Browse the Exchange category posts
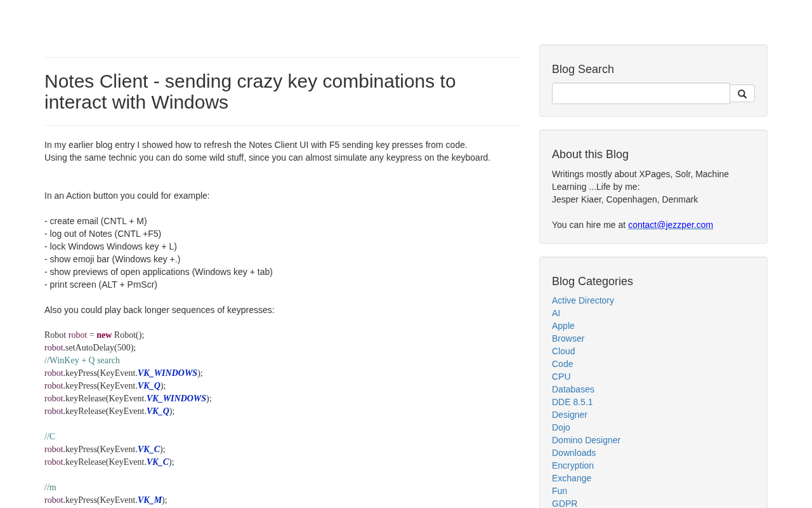This screenshot has height=508, width=812. (572, 478)
